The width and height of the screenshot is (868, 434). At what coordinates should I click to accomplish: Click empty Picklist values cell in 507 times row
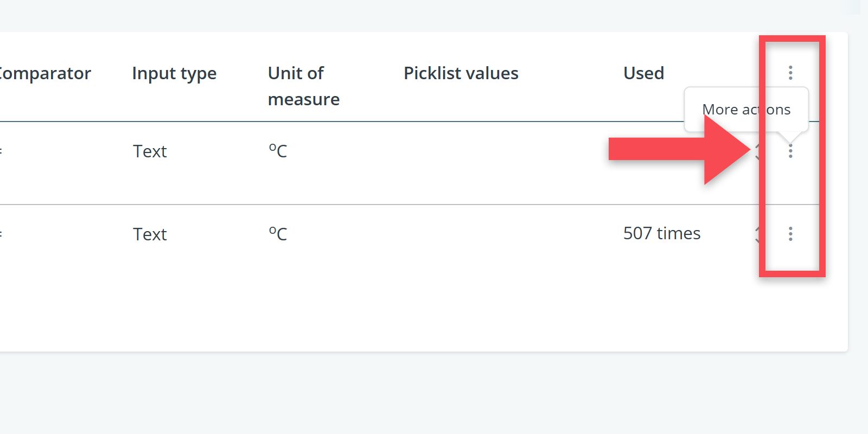tap(488, 234)
